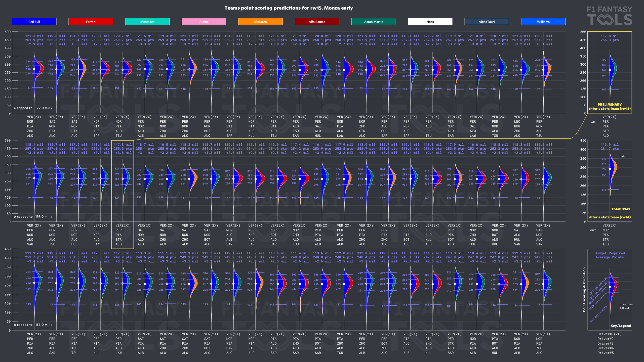Click the 'Total: 3943' label
The image size is (644, 362).
pos(621,209)
